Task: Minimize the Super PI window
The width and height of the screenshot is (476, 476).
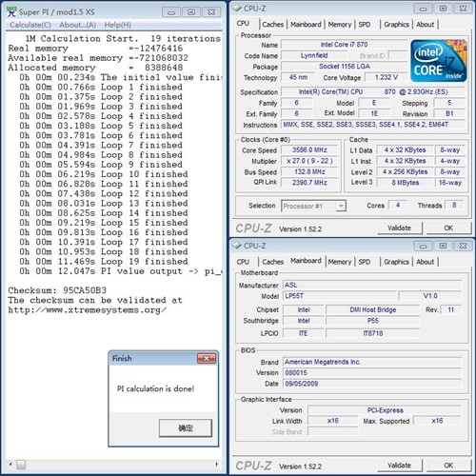Action: pyautogui.click(x=171, y=12)
